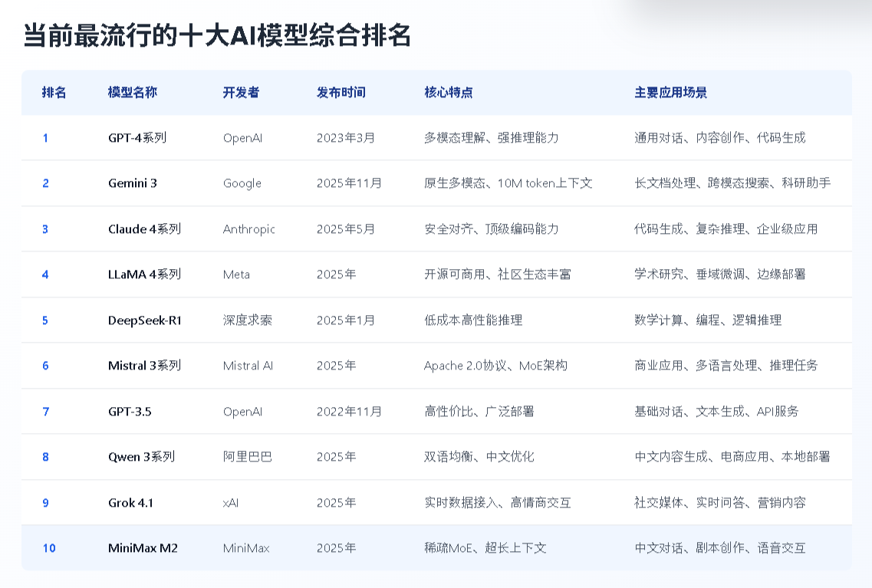Click the 核心特点 column header
872x588 pixels.
tap(448, 92)
